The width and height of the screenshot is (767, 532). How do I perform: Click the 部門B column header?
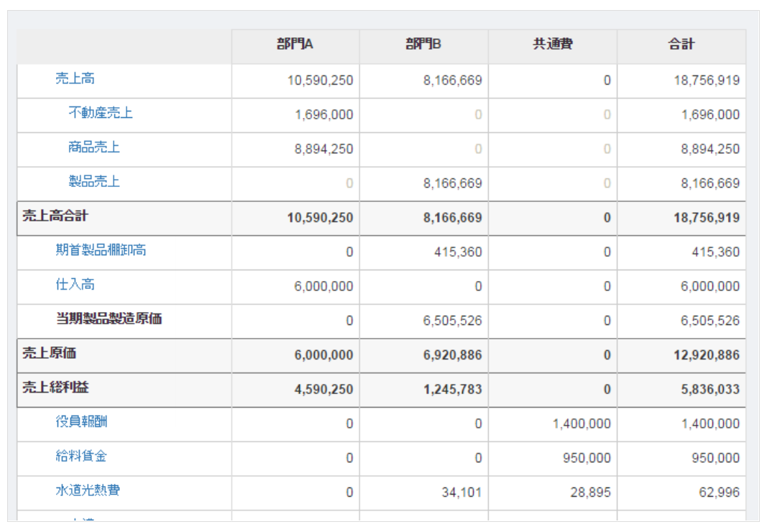pos(423,45)
